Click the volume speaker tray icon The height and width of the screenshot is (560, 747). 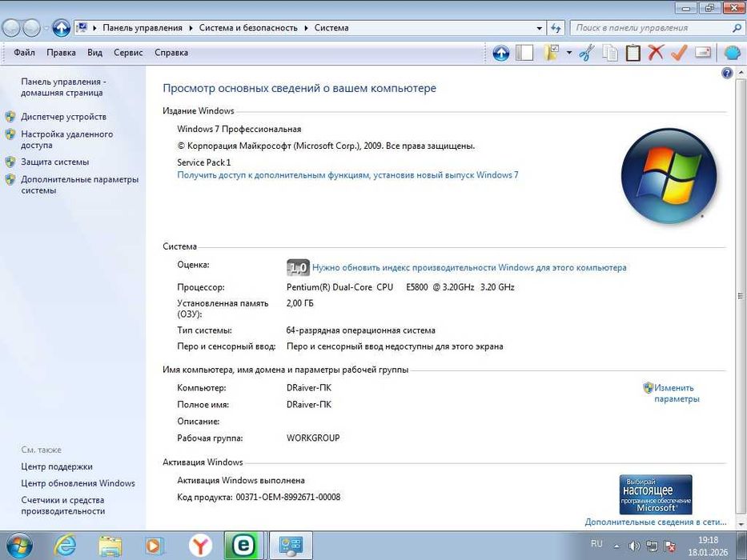634,546
